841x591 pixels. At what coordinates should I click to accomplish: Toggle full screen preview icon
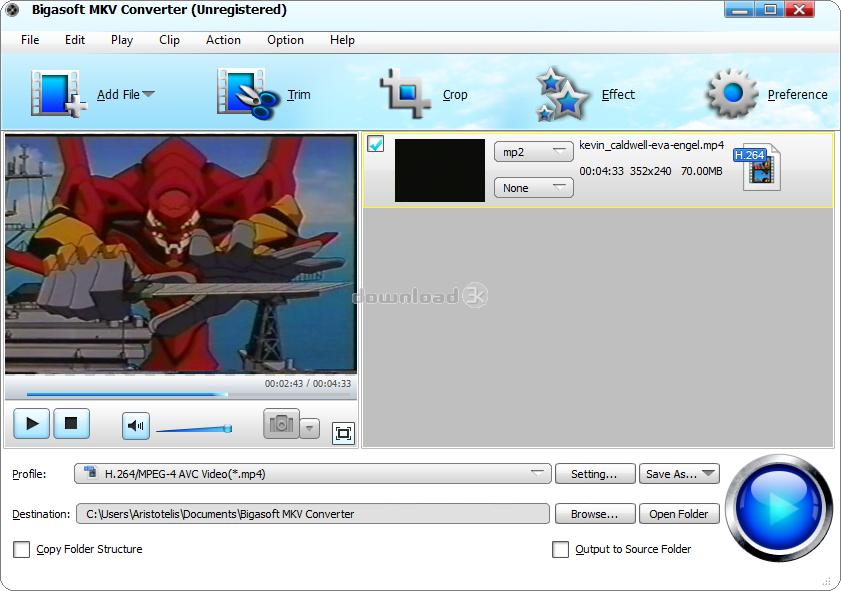coord(343,433)
